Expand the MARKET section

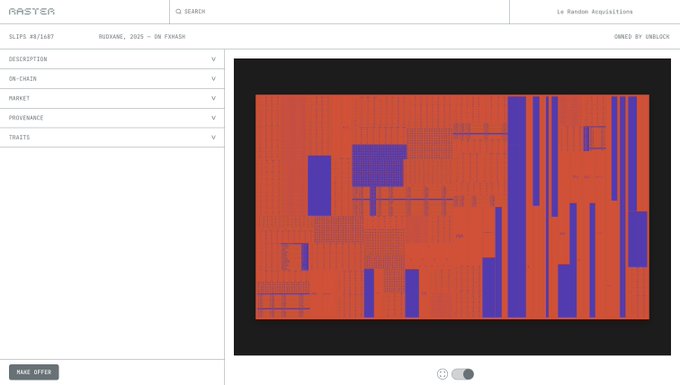pos(112,98)
